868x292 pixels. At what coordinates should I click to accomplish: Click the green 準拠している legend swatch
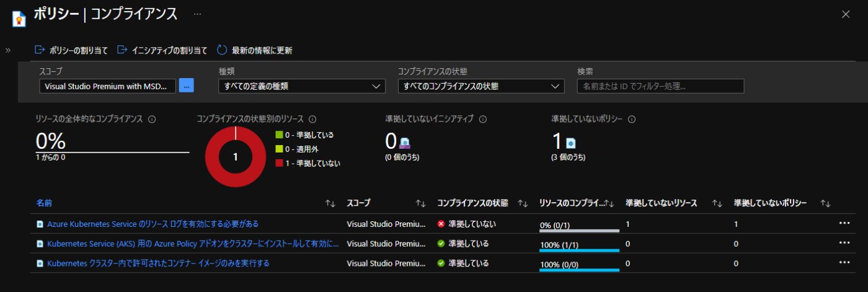[279, 135]
